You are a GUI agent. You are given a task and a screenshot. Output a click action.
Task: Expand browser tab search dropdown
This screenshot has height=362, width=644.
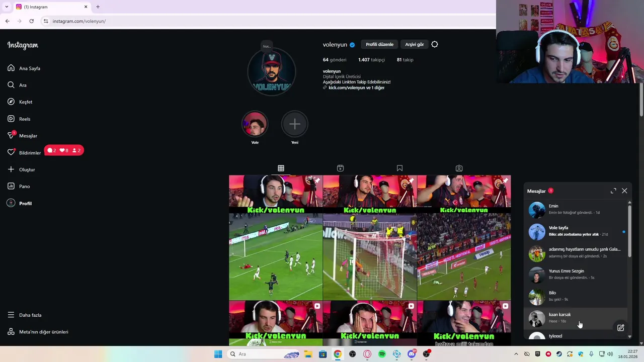point(6,7)
